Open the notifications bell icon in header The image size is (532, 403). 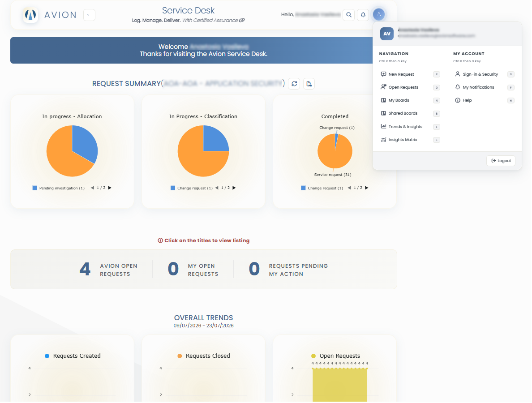tap(363, 15)
